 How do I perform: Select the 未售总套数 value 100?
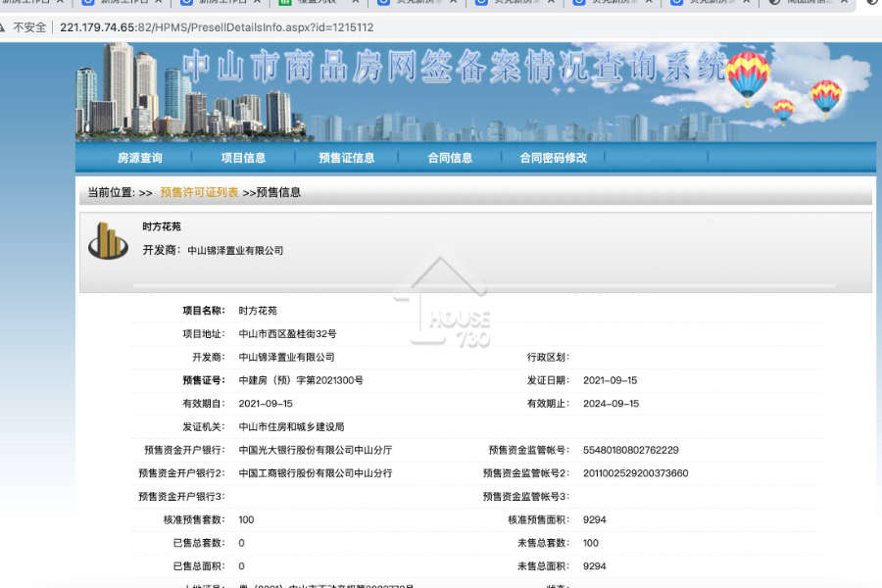591,543
